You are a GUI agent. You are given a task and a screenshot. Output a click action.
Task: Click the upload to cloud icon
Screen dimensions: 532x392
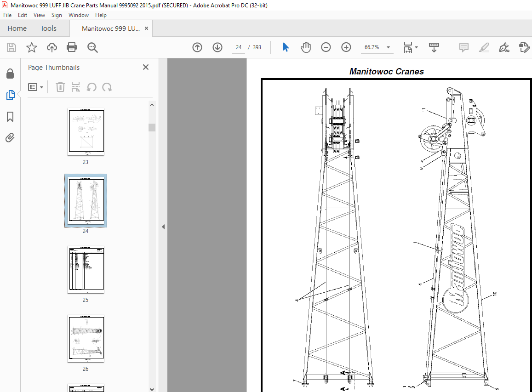pyautogui.click(x=51, y=47)
